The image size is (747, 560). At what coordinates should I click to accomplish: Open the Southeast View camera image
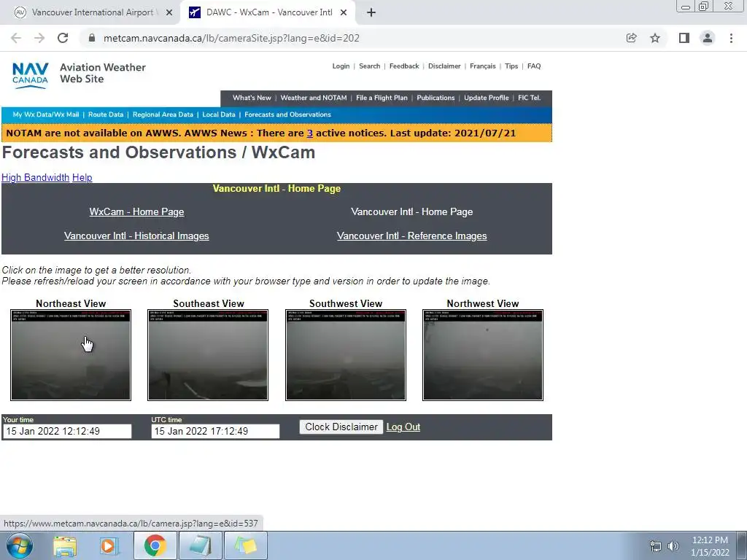[208, 355]
